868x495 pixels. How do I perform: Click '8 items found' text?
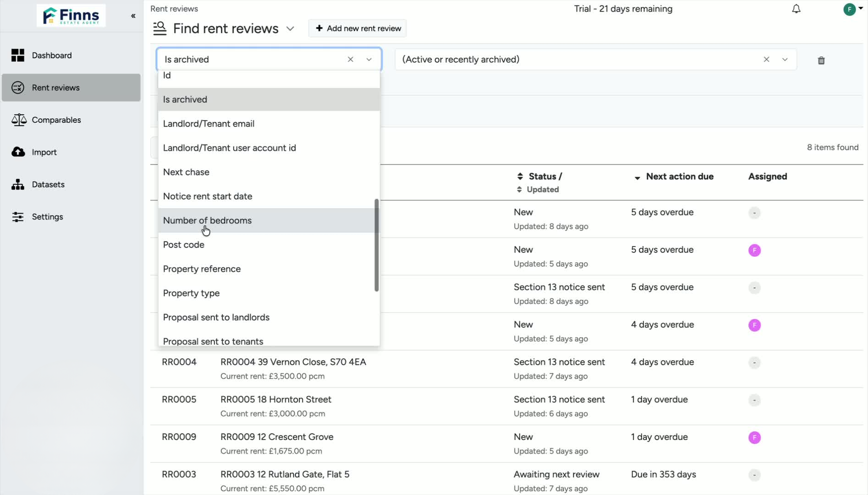pos(833,148)
